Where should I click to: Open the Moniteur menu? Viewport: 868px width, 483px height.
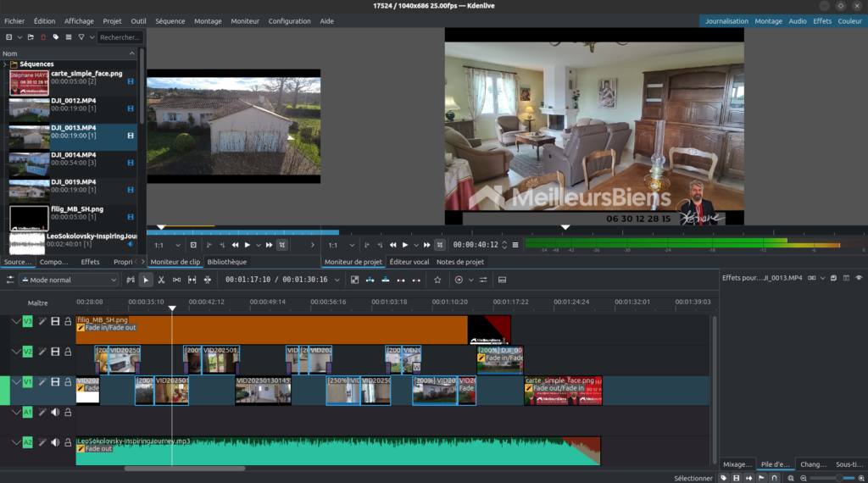[245, 21]
